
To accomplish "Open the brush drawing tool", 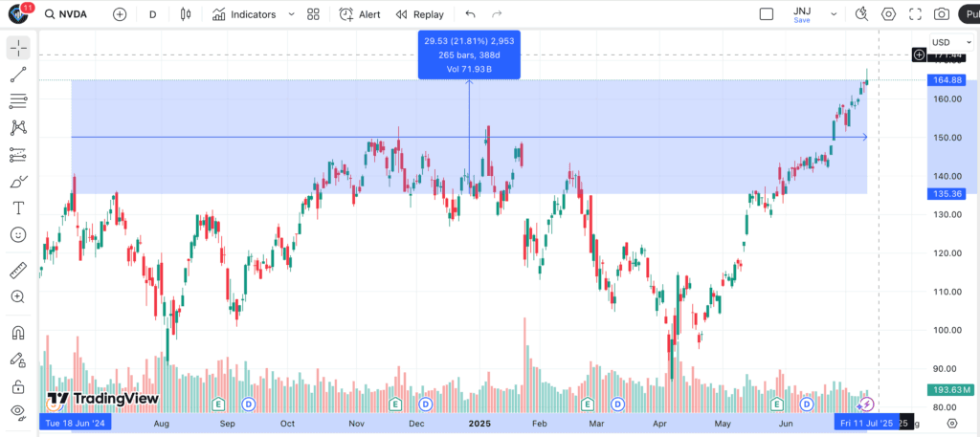I will 18,181.
